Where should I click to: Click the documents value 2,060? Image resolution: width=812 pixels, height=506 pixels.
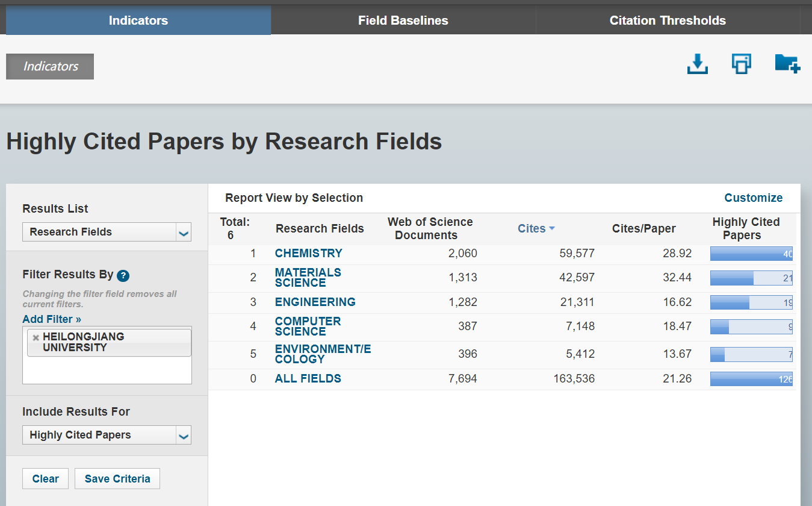pos(463,253)
